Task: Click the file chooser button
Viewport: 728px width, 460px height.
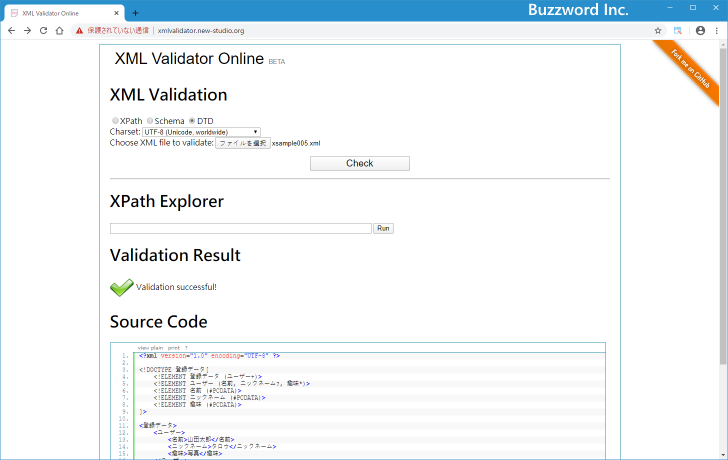Action: pyautogui.click(x=243, y=143)
